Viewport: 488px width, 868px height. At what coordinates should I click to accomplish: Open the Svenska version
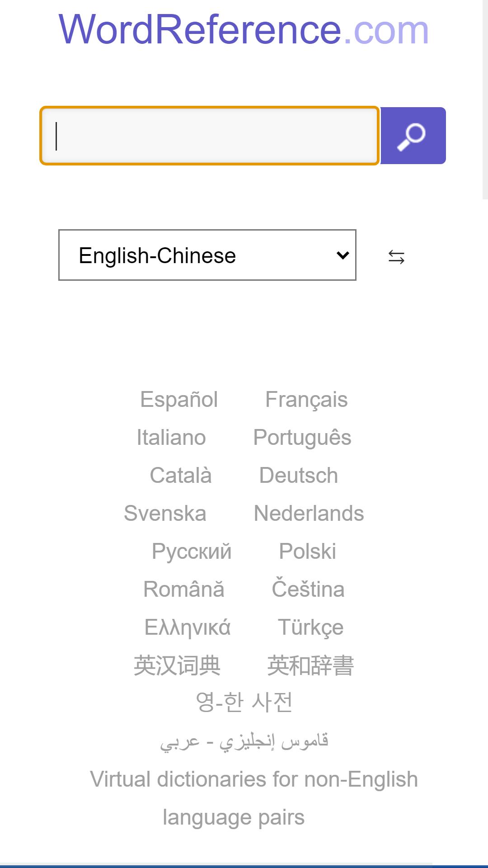coord(165,514)
